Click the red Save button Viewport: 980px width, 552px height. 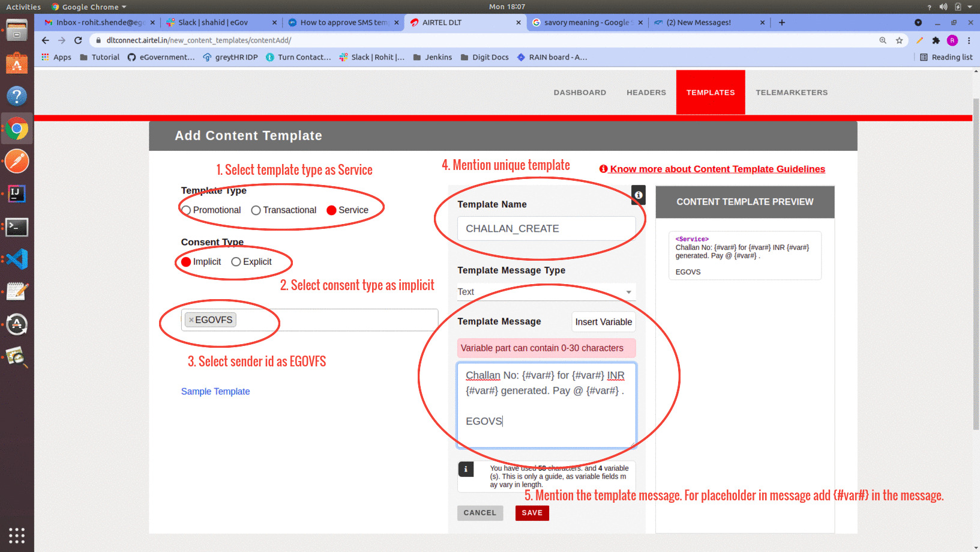coord(532,513)
